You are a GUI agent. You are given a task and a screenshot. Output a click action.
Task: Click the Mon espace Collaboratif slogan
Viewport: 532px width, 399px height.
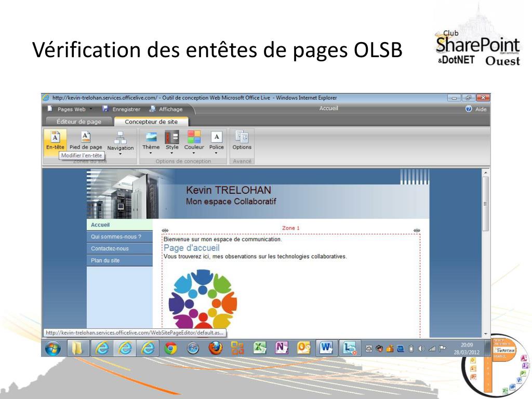point(231,201)
